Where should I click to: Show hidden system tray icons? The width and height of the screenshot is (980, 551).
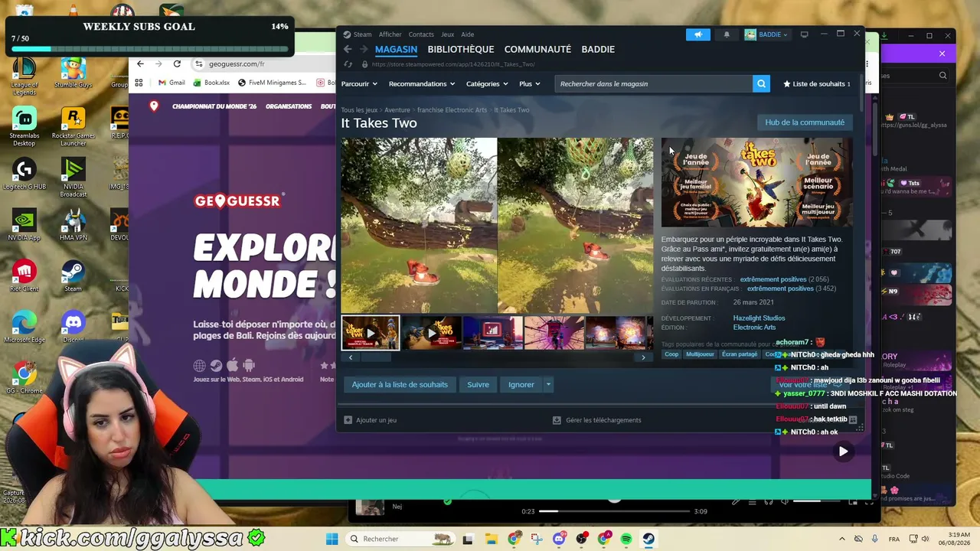coord(842,539)
